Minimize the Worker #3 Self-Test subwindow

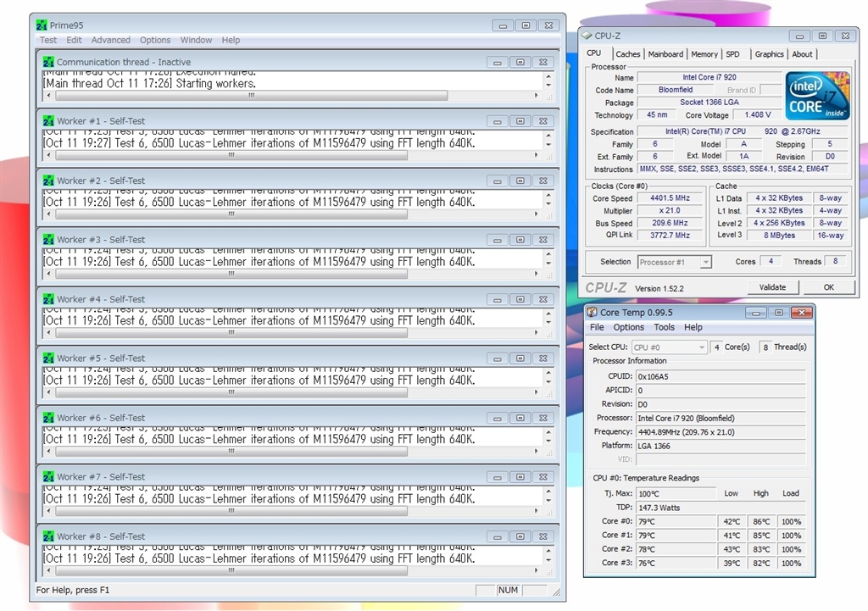pos(497,240)
